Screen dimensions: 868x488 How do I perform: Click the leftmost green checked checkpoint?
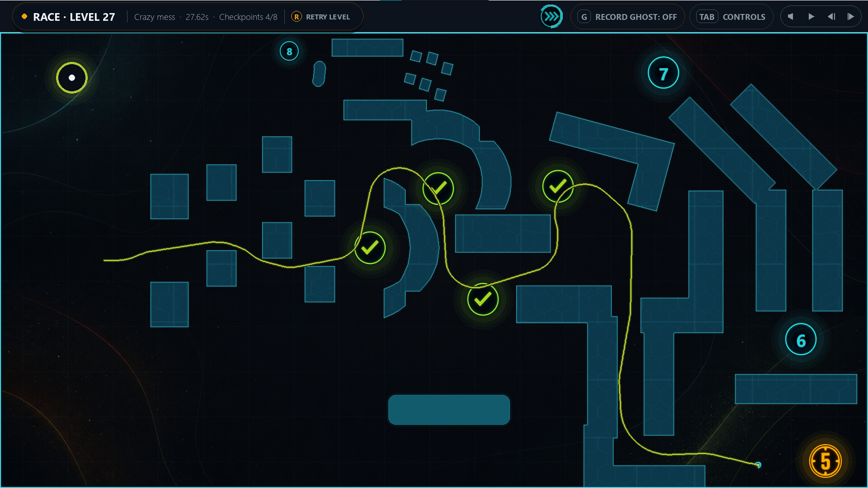370,248
